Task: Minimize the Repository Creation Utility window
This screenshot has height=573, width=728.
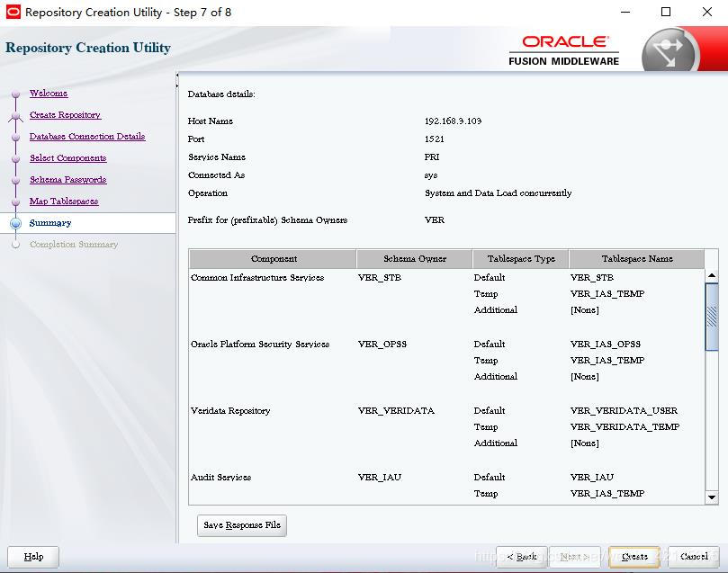Action: pos(625,12)
